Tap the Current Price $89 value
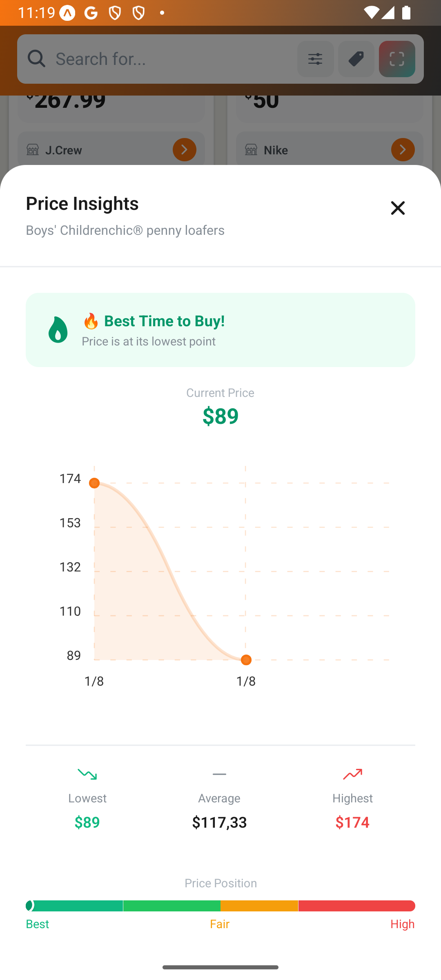441x980 pixels. 220,416
